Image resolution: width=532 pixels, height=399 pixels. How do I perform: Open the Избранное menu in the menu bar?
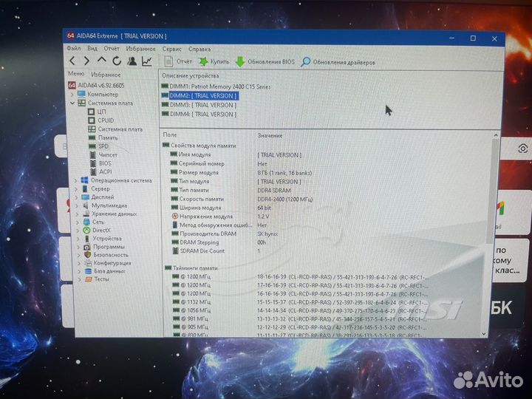(141, 49)
